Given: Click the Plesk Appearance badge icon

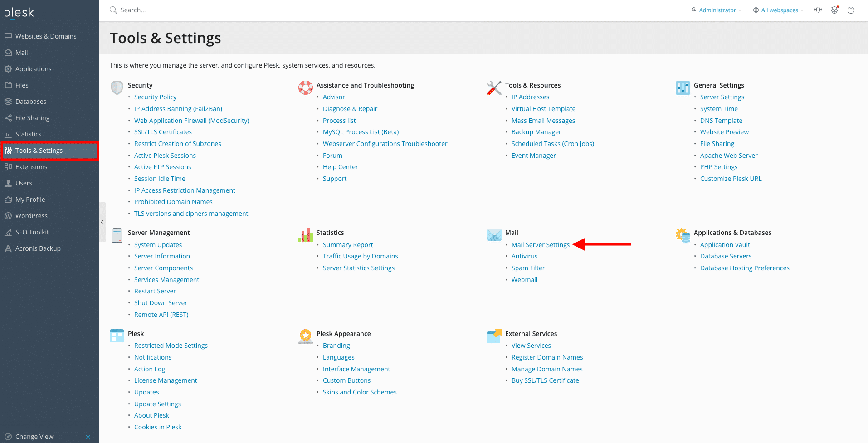Looking at the screenshot, I should click(x=306, y=336).
